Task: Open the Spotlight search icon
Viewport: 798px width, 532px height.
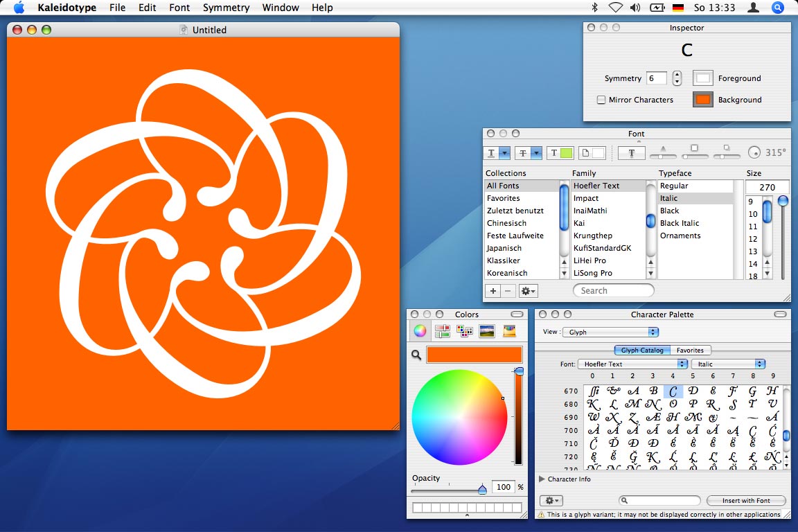Action: (777, 8)
